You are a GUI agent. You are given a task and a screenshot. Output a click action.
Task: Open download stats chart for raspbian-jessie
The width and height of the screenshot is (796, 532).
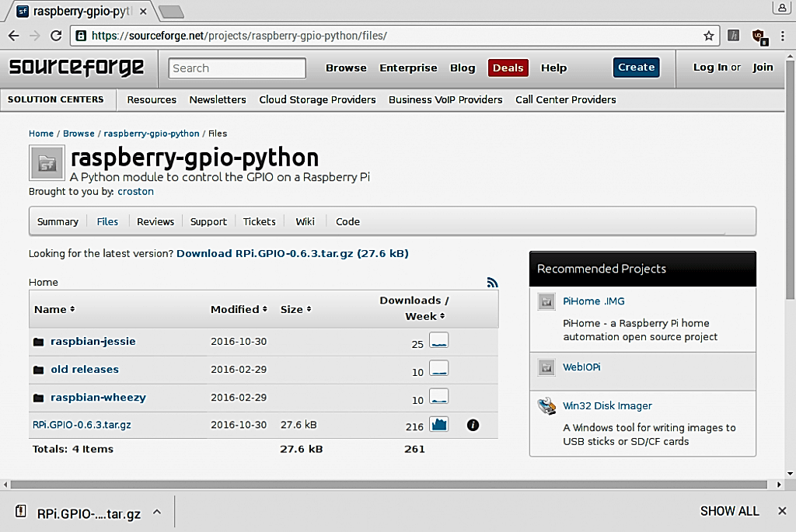[x=438, y=341]
